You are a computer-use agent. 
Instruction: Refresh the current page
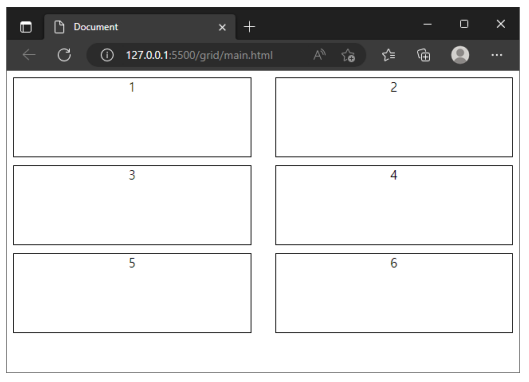tap(64, 55)
